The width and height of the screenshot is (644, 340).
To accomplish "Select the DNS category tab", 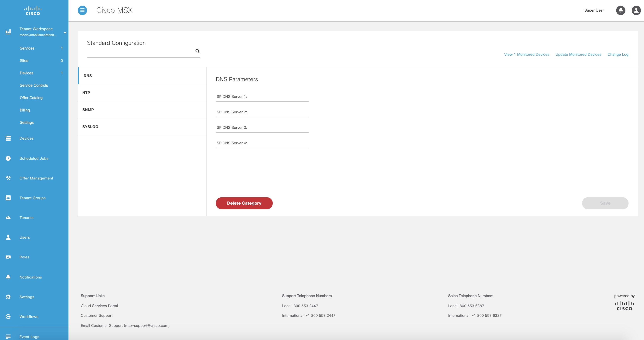I will [142, 75].
